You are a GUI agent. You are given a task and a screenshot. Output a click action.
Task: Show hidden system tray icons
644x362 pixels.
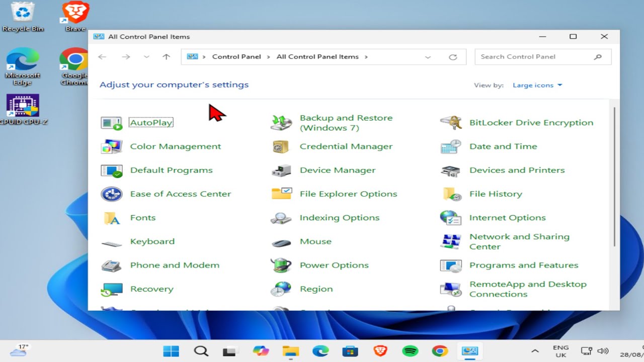pos(535,351)
